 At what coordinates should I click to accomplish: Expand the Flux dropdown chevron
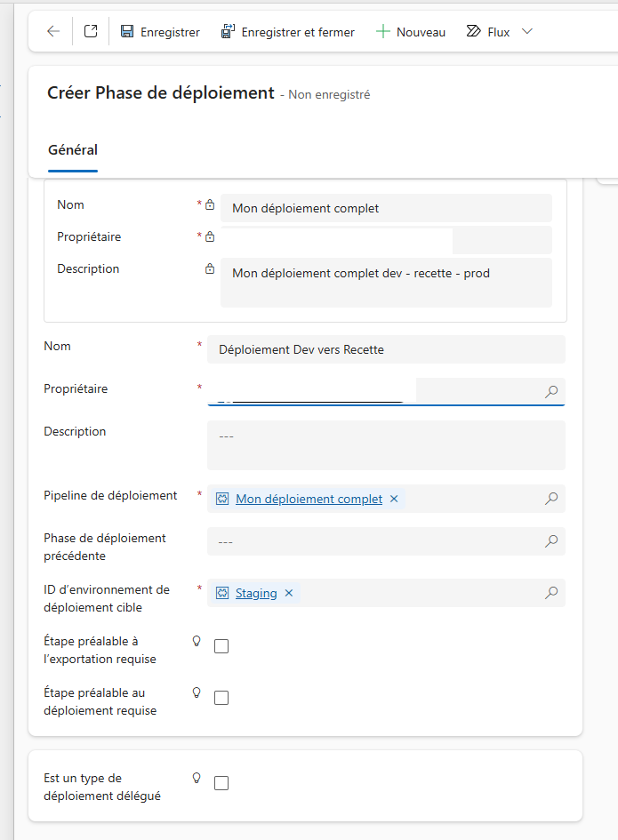point(527,32)
